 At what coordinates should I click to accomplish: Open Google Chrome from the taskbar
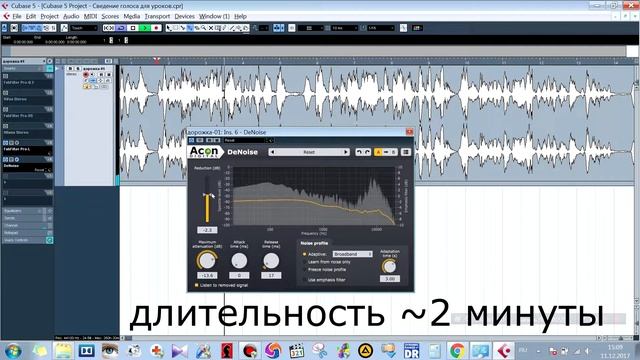coord(457,351)
